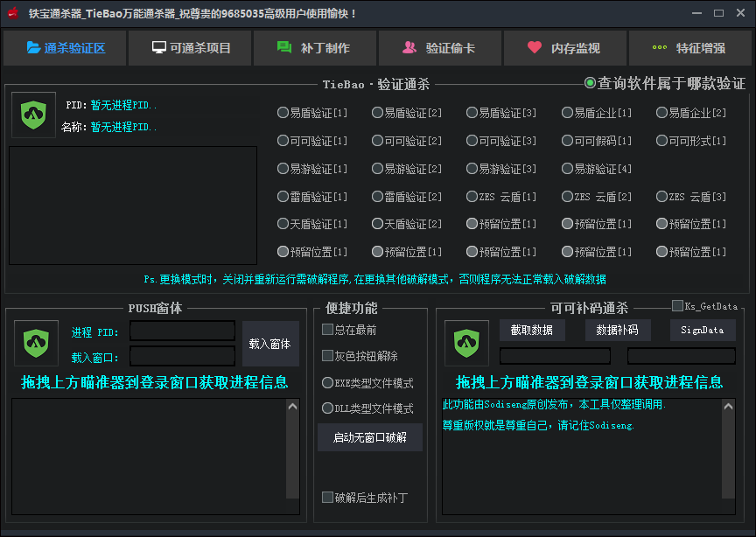Screen dimensions: 756x537
Task: Click the green shield aimer in 可可补码通杀 panel
Action: (466, 342)
